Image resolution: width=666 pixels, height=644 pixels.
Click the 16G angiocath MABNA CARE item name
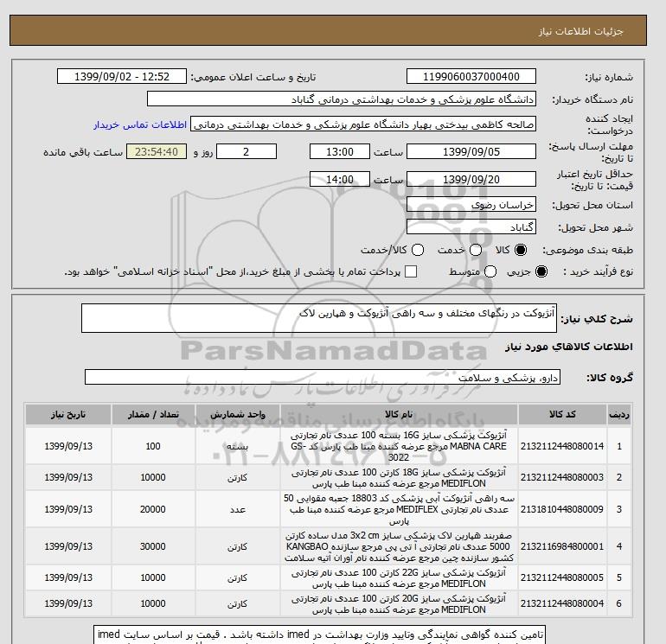click(399, 446)
